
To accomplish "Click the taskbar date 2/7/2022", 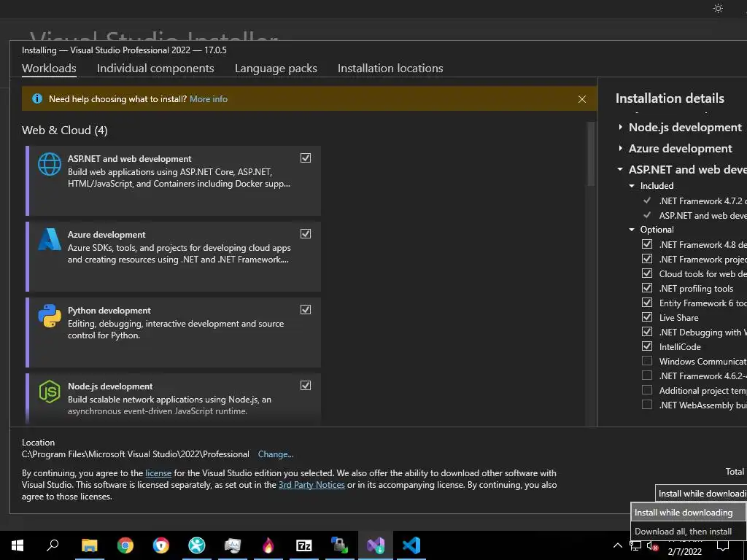I will tap(684, 552).
